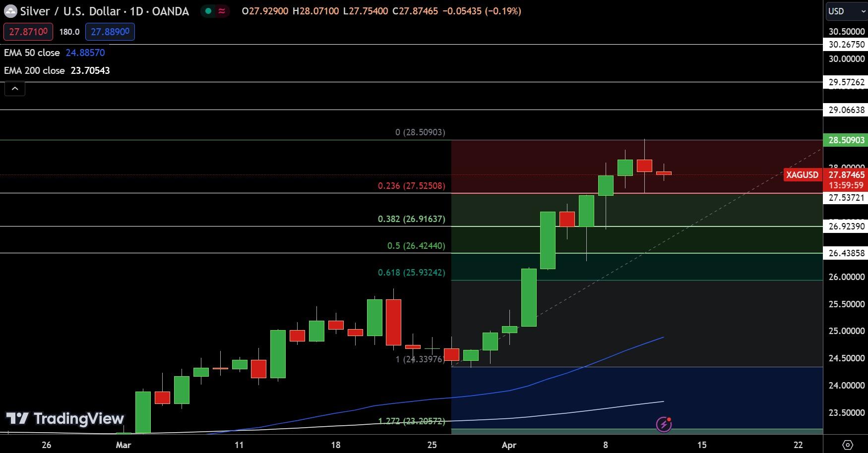Click the EMA 200 value 23.70543
The height and width of the screenshot is (453, 868).
click(90, 70)
